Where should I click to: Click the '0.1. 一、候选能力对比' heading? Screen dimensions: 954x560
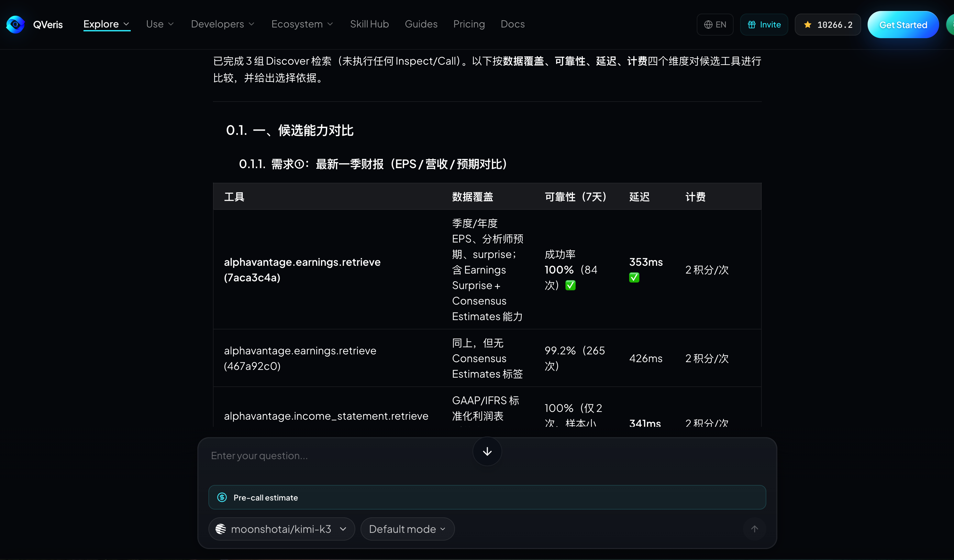[290, 130]
